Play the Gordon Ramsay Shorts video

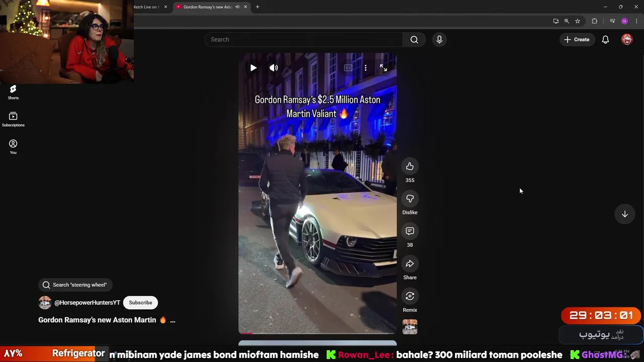pos(253,68)
